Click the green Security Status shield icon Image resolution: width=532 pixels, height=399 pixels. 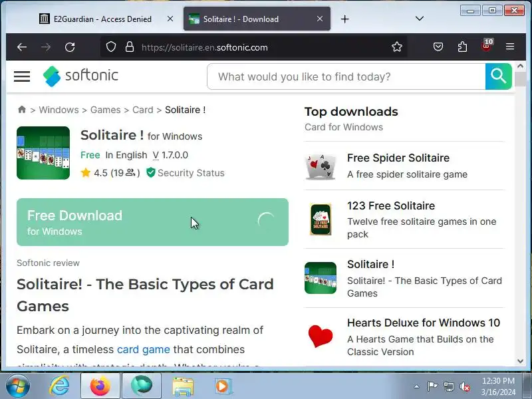point(151,173)
